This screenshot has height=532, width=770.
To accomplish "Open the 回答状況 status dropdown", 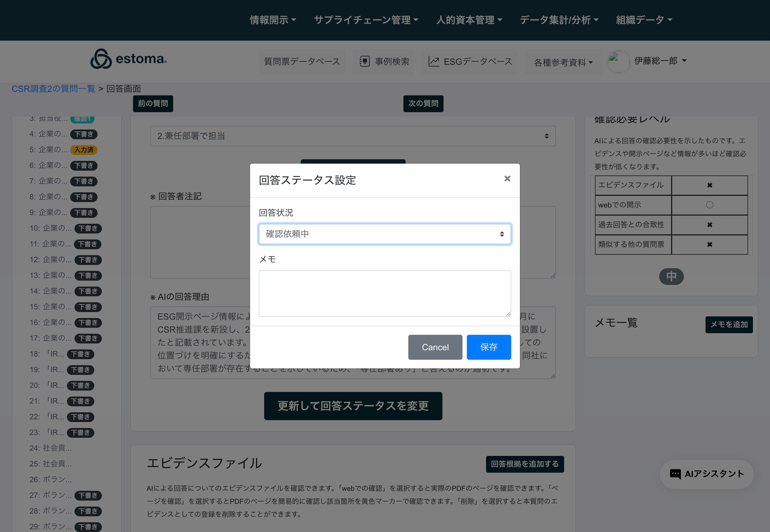I will click(385, 234).
